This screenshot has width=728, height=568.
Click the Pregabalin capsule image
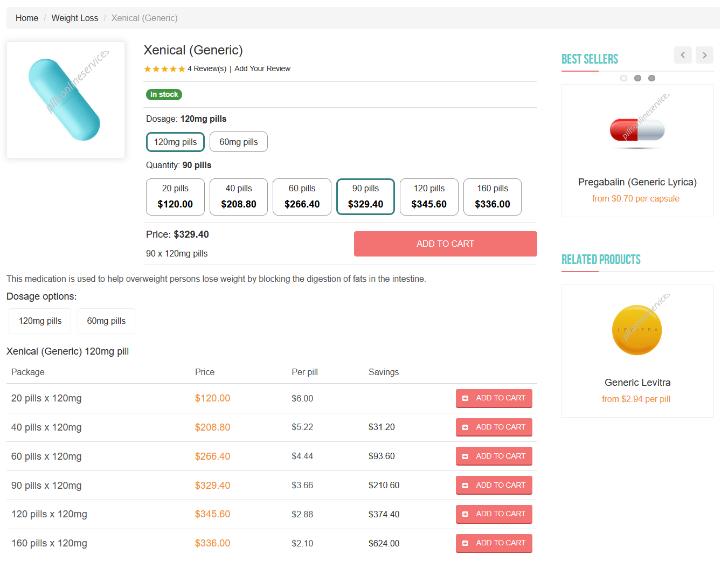(637, 131)
